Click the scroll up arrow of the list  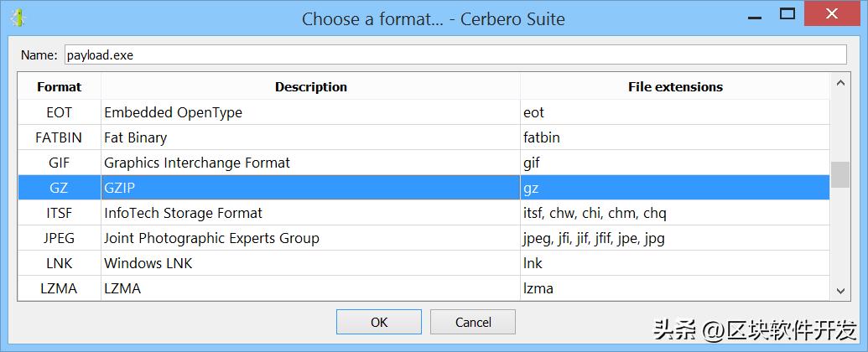(x=840, y=83)
